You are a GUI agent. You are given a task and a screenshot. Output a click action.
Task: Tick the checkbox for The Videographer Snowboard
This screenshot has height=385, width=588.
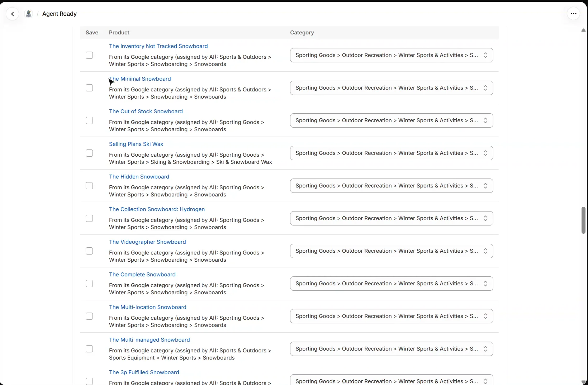(x=89, y=251)
